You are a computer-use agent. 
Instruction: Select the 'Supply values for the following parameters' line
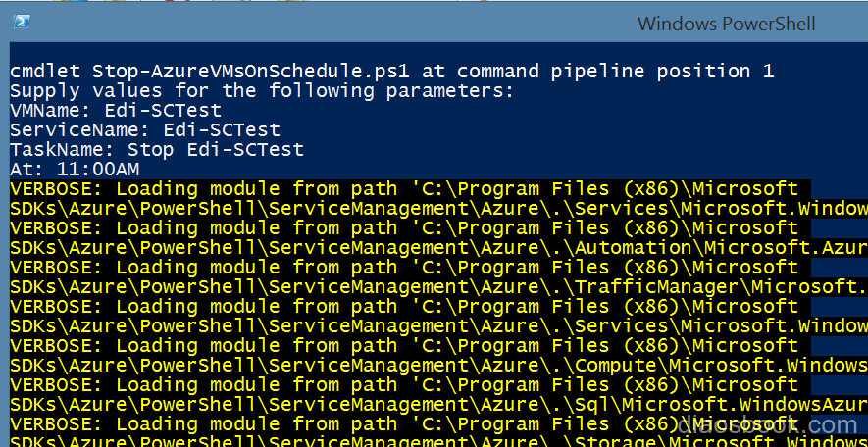tap(262, 91)
